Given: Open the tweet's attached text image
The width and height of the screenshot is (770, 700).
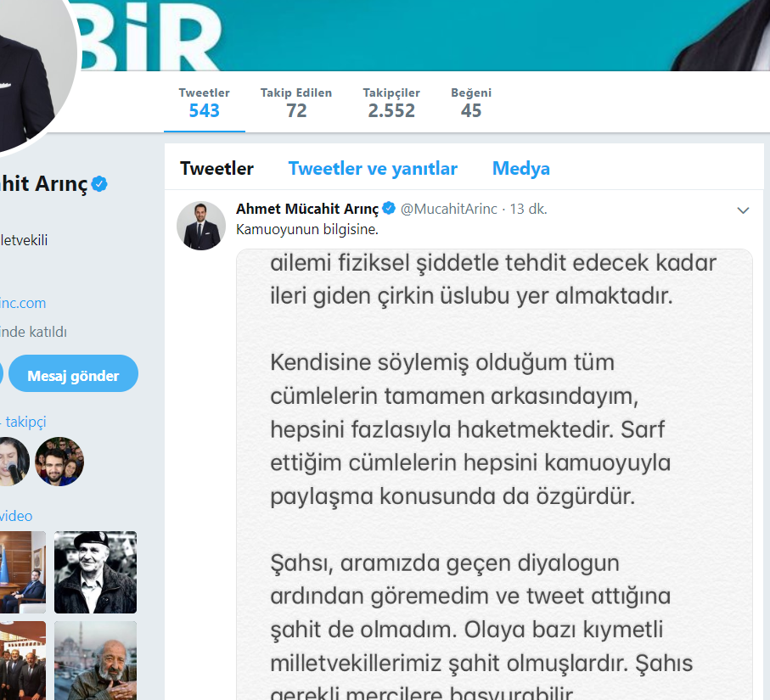Looking at the screenshot, I should click(x=494, y=474).
